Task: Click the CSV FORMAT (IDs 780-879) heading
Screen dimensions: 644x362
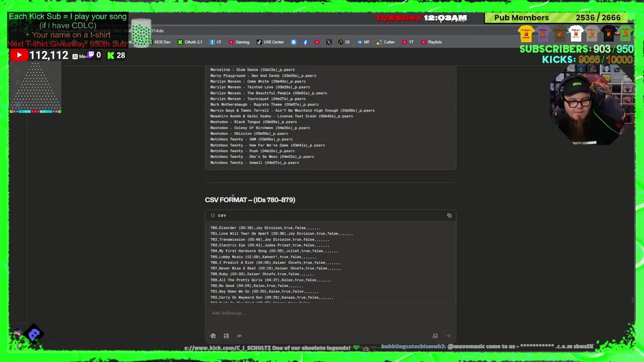Action: (250, 200)
